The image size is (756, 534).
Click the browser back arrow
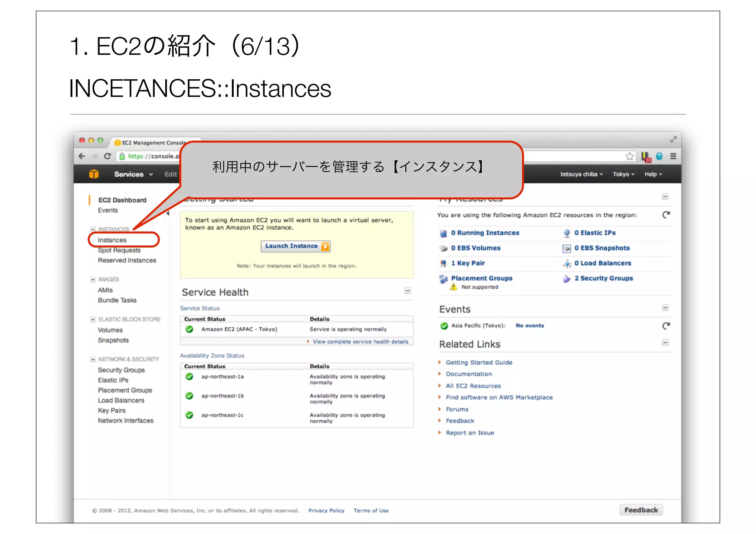[82, 156]
